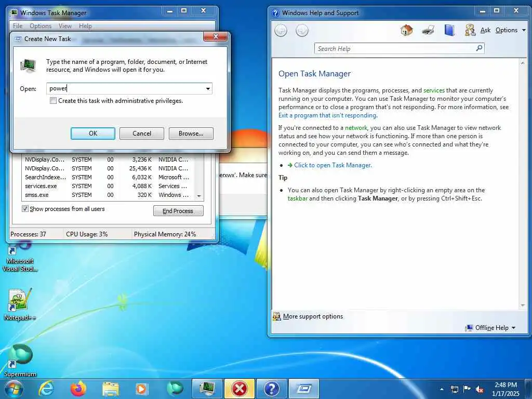Click the Print icon in Help window

(x=428, y=30)
